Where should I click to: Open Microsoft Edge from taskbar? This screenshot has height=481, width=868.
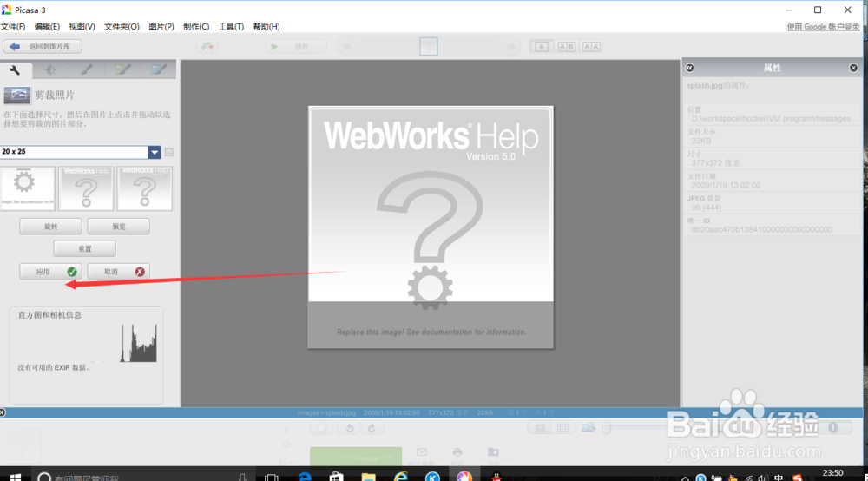pos(305,476)
